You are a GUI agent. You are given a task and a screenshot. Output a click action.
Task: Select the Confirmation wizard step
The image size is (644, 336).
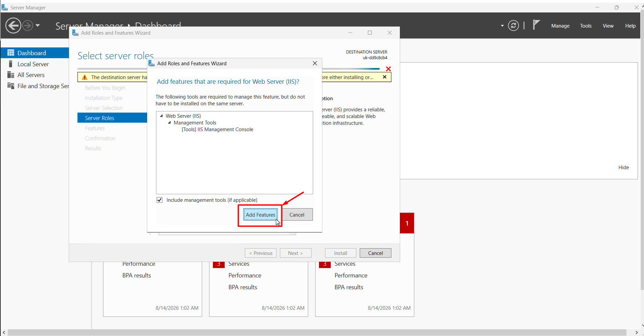(x=100, y=138)
